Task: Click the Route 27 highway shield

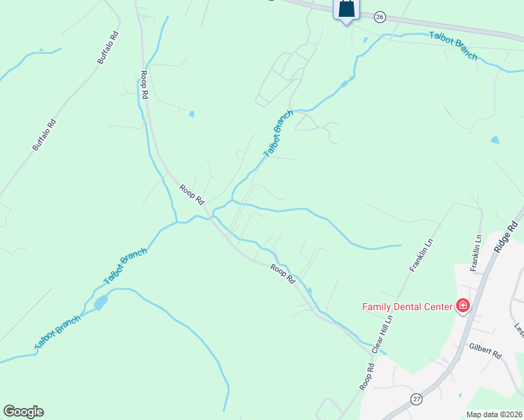Action: point(416,399)
